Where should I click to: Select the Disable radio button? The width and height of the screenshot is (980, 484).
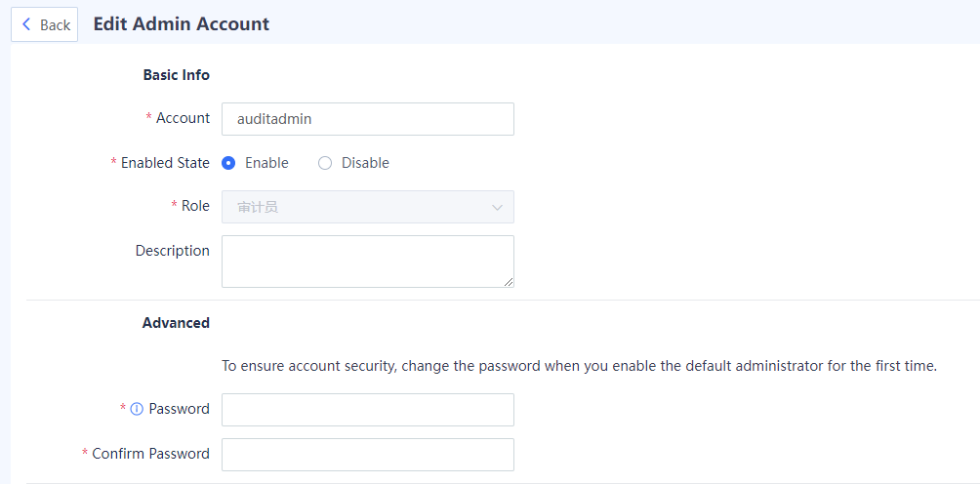pos(325,163)
